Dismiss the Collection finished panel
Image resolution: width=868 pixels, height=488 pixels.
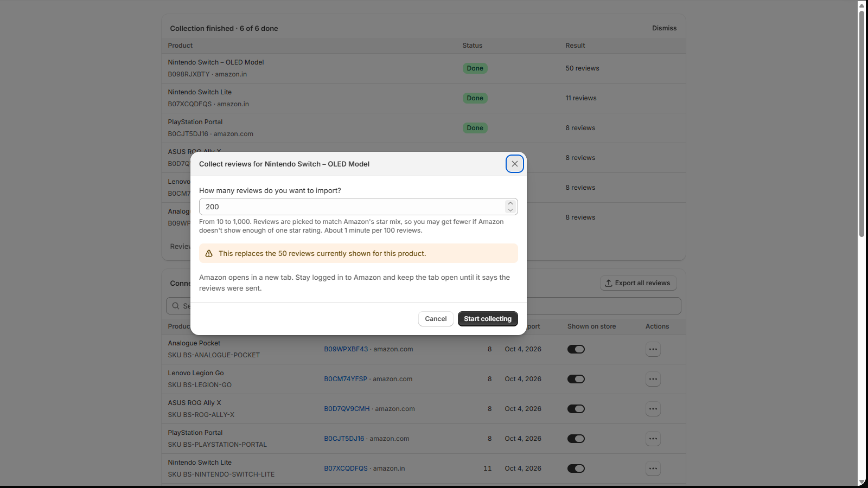pos(664,28)
